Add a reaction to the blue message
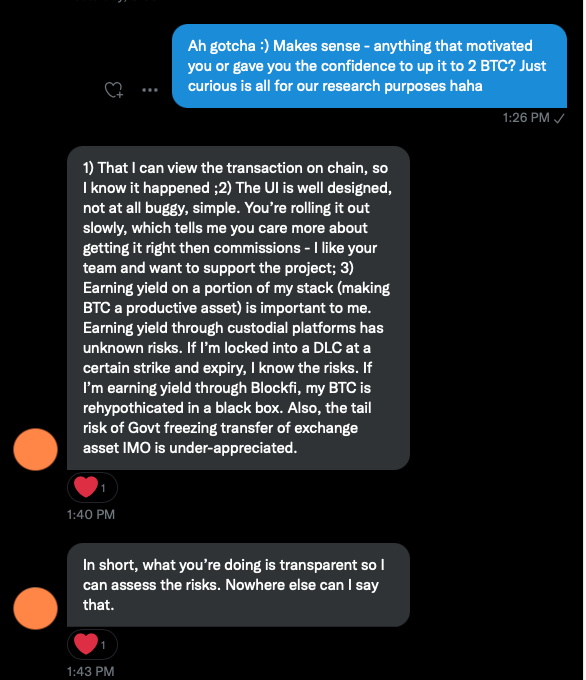The height and width of the screenshot is (680, 586). click(x=114, y=90)
